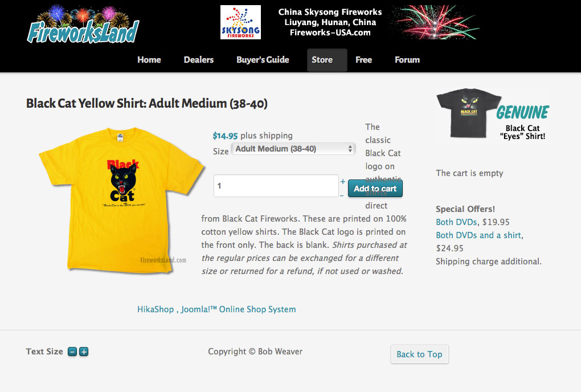Increase quantity with the plus stepper
The image size is (581, 392).
point(343,182)
